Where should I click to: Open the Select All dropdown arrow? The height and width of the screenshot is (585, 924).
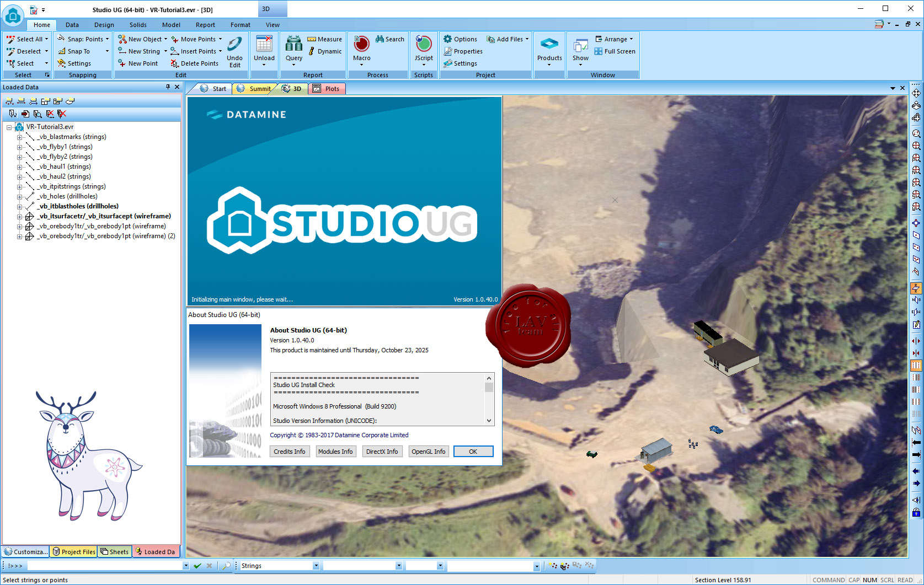point(46,39)
